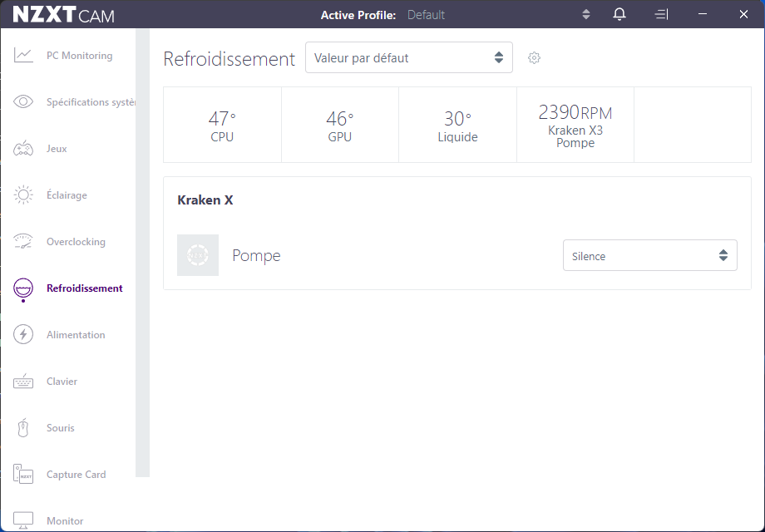
Task: Switch the Active Profile using the Default arrows
Action: (x=586, y=14)
